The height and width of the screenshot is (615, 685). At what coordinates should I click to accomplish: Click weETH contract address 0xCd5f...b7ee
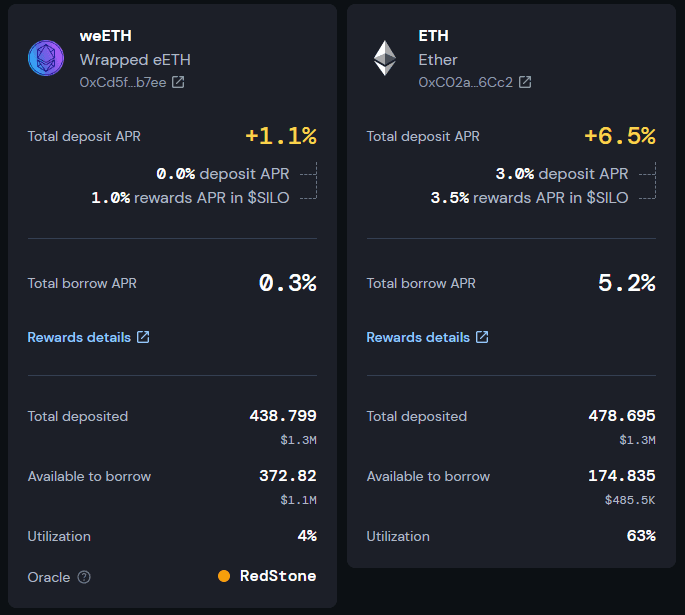(x=123, y=82)
